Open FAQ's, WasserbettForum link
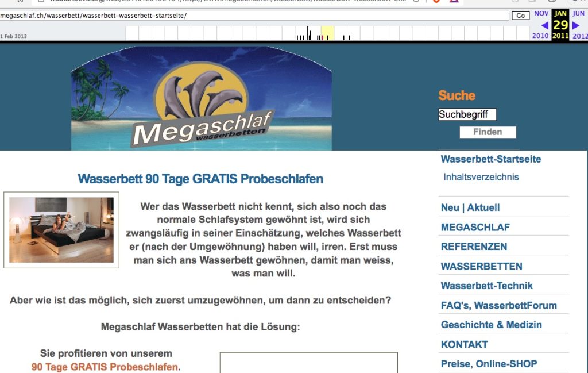Screen dimensions: 588x373 tap(498, 305)
